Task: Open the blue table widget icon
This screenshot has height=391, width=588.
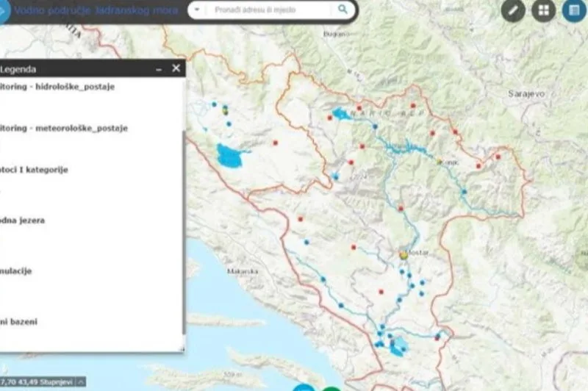Action: click(573, 10)
